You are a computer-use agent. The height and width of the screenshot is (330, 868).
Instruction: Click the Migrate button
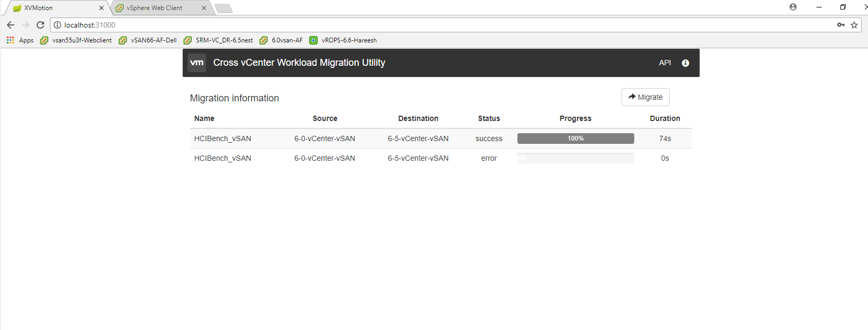tap(645, 97)
